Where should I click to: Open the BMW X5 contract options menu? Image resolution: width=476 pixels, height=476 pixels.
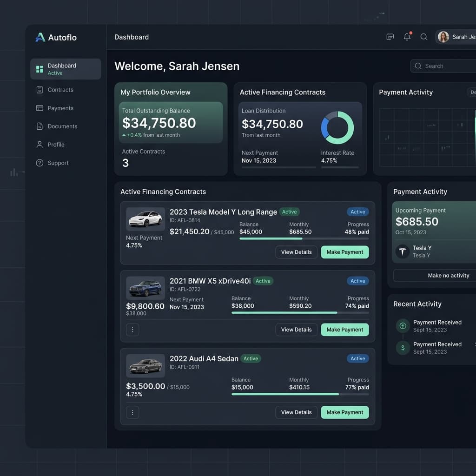click(x=132, y=330)
